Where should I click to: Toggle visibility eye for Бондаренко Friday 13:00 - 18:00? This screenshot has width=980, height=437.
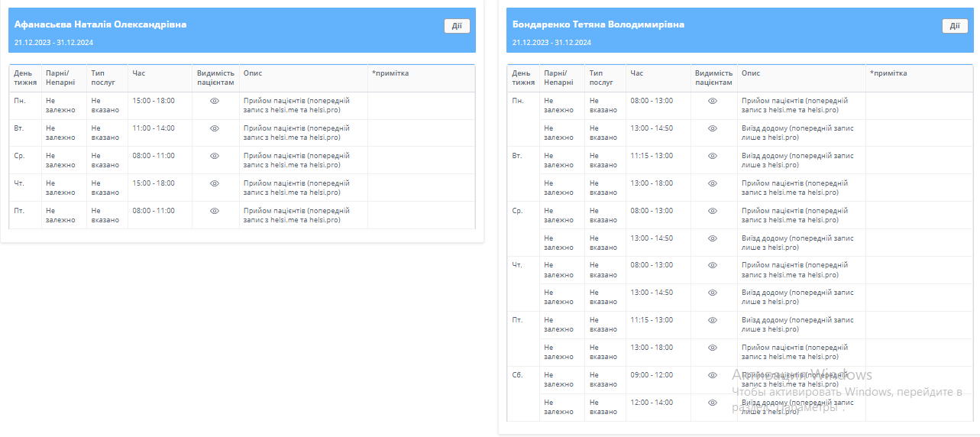713,348
